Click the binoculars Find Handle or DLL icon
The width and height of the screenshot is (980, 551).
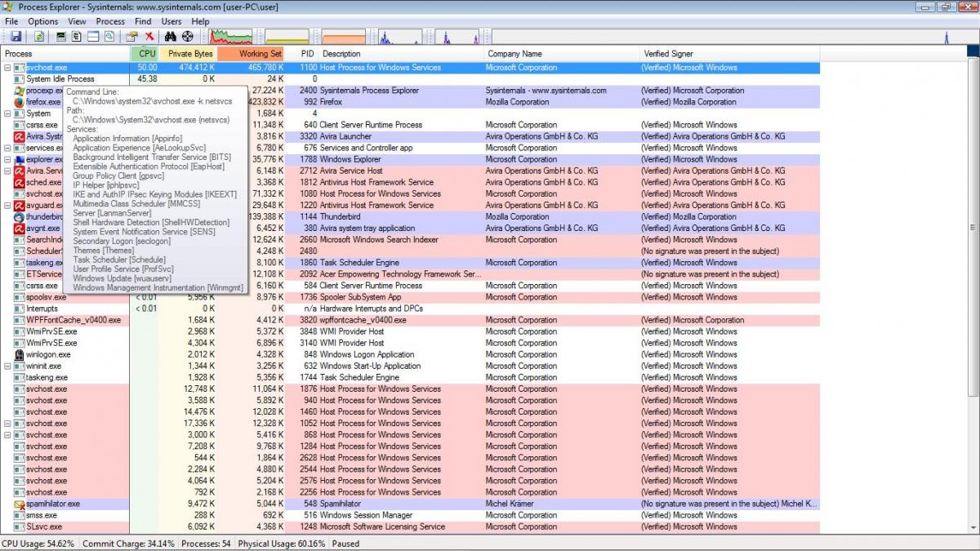(171, 37)
